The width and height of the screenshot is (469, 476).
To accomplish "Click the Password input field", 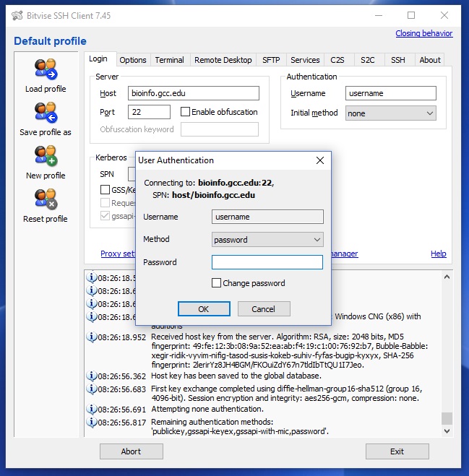I will (267, 262).
